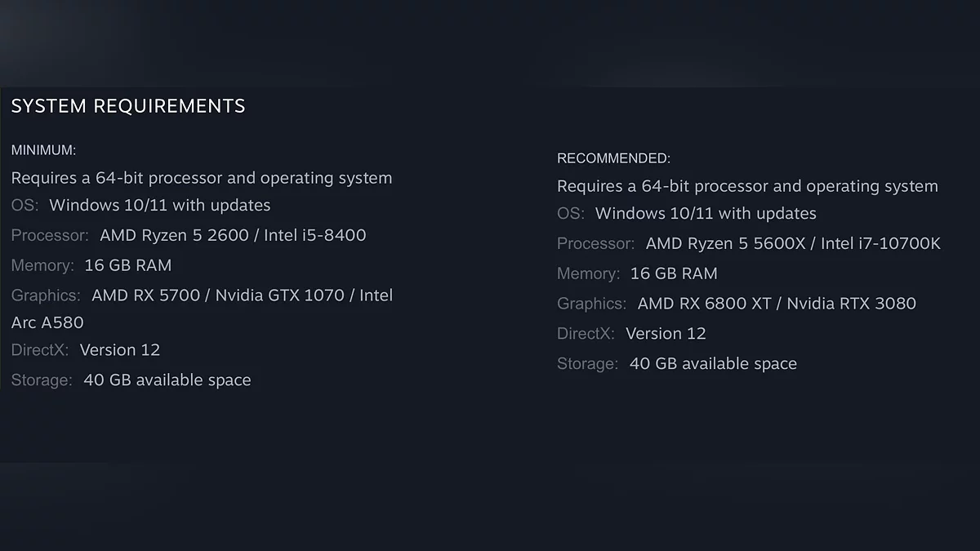Screen dimensions: 980x551
Task: Click the Graphics label under Minimum
Action: (x=46, y=295)
